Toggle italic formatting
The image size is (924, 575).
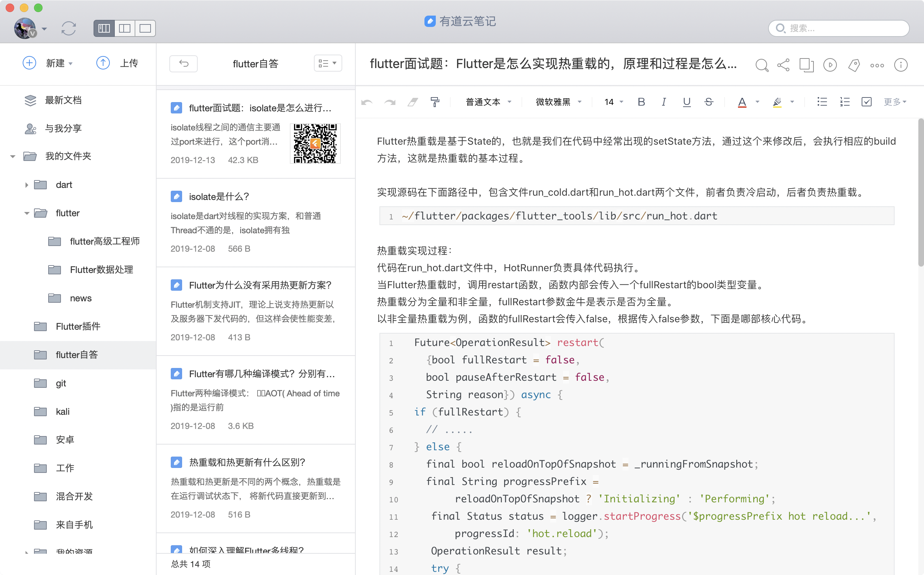[x=664, y=102]
